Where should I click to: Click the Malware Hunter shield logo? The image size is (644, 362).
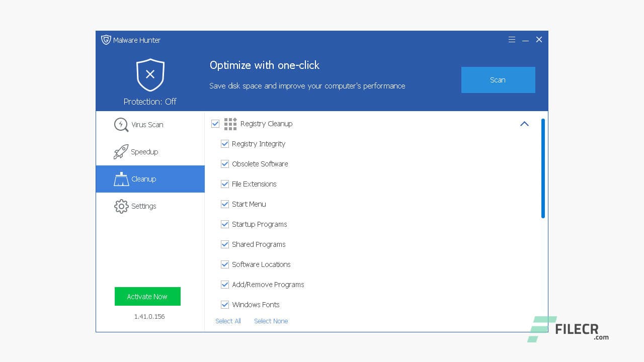[106, 40]
